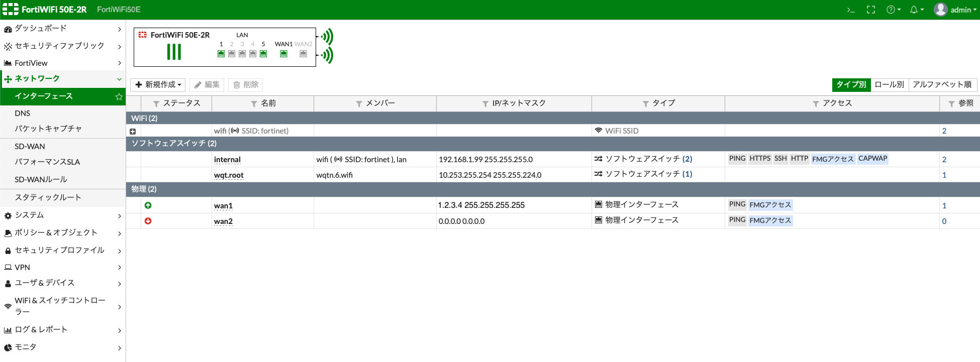Expand the VPN menu
The width and height of the screenshot is (980, 362).
(x=63, y=268)
